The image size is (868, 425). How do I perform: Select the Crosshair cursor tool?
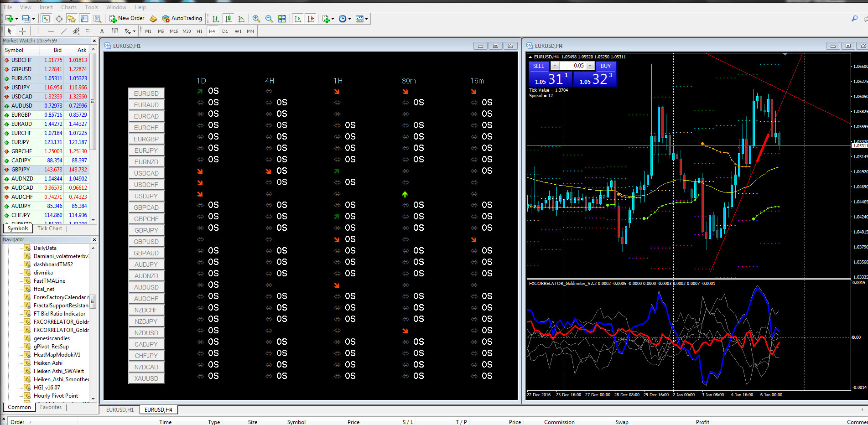pos(22,31)
